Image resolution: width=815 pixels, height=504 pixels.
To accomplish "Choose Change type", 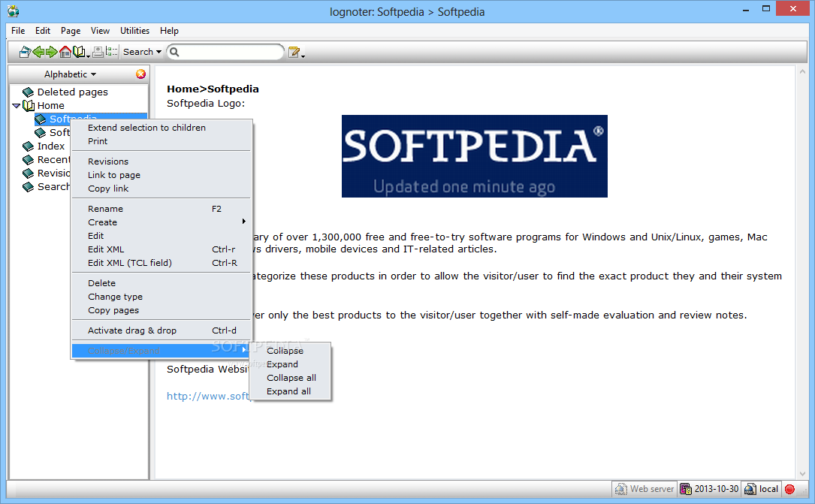I will coord(161,296).
